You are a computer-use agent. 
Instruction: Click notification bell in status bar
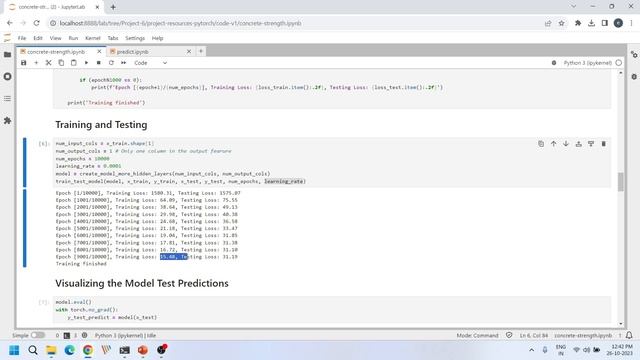point(629,335)
